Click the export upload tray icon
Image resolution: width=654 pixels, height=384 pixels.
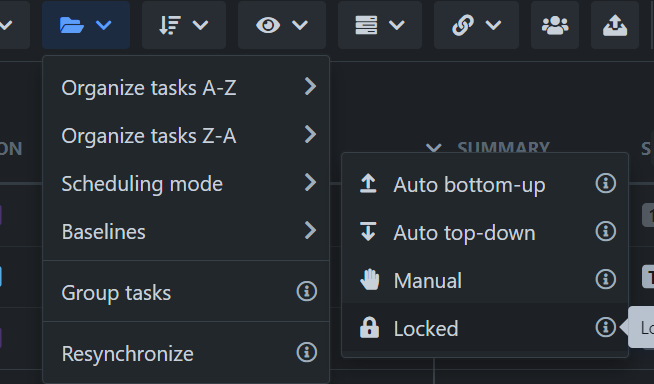click(615, 25)
